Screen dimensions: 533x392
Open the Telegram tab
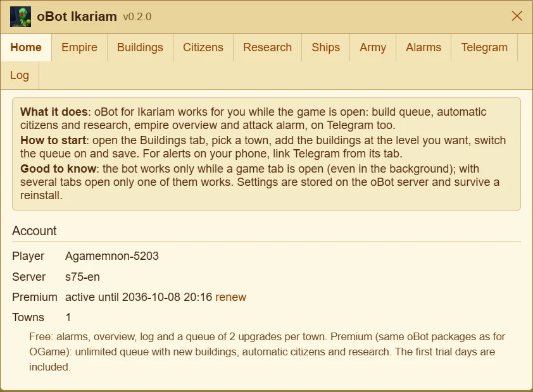tap(484, 47)
